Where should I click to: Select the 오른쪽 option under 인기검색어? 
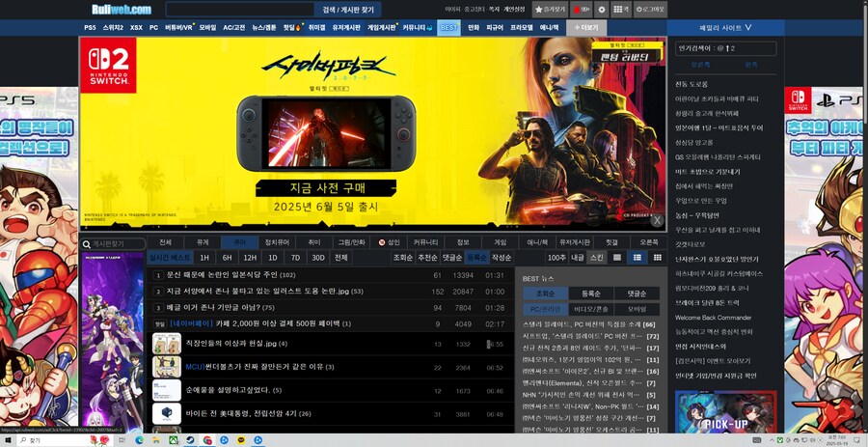pos(700,65)
